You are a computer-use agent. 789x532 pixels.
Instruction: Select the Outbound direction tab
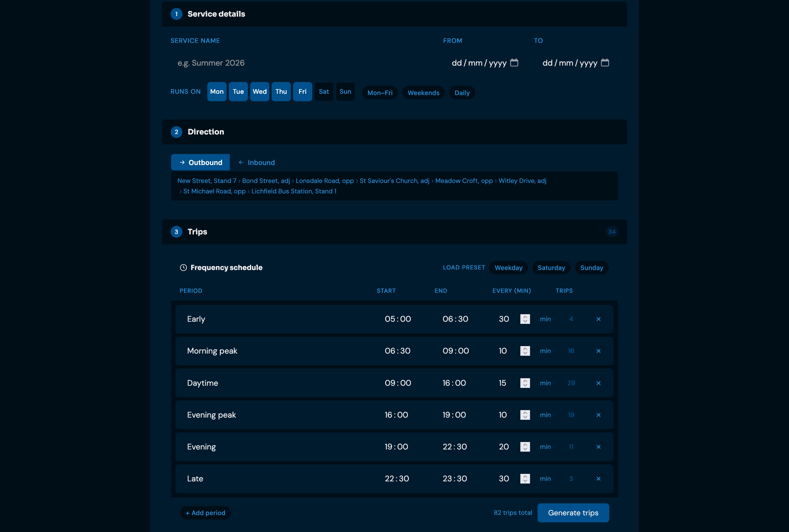(201, 163)
